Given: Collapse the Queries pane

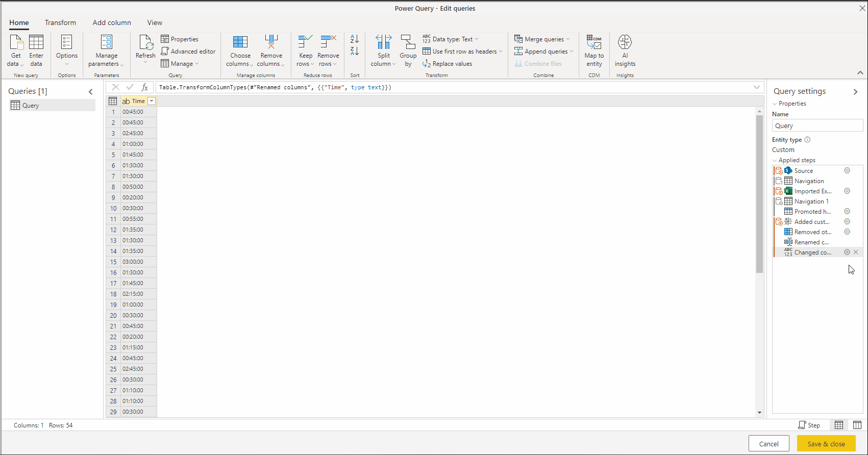Looking at the screenshot, I should pyautogui.click(x=91, y=92).
